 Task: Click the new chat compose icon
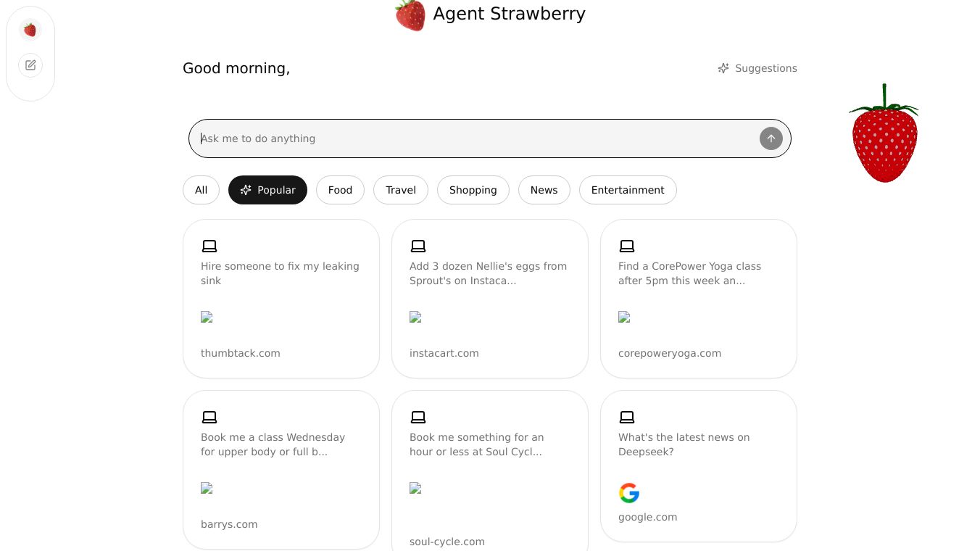pos(30,65)
